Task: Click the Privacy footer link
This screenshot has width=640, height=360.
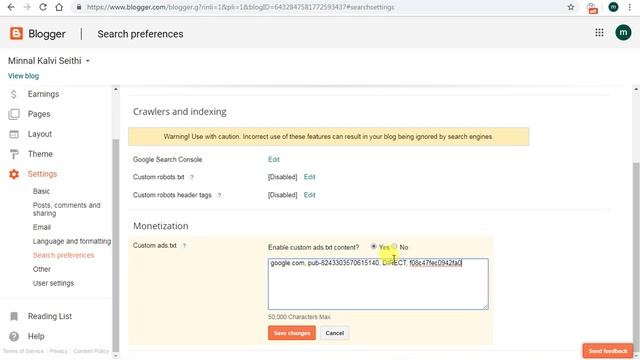Action: [x=58, y=351]
